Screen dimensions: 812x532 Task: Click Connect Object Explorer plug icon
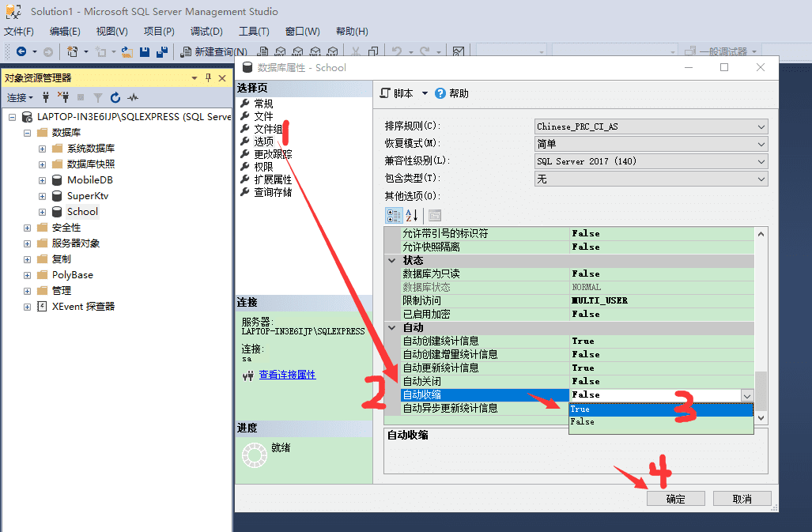(x=46, y=97)
